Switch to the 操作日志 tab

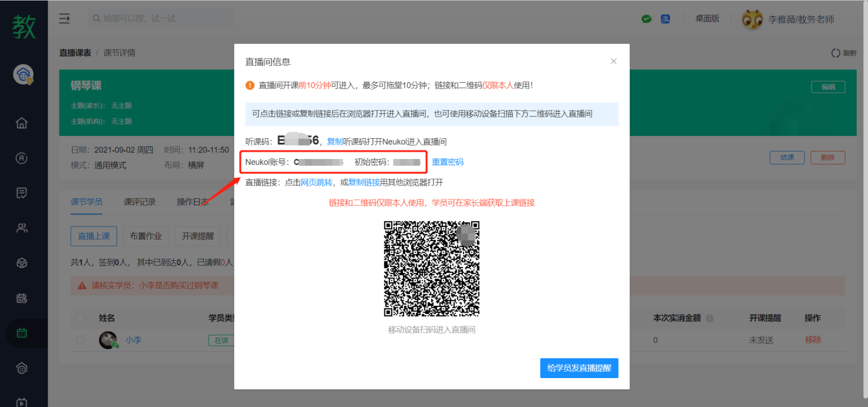193,202
